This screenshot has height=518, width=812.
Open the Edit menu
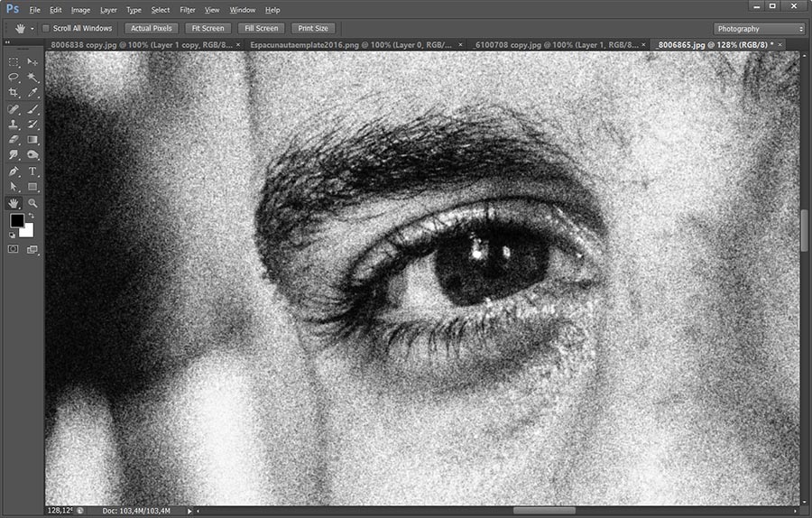[55, 10]
